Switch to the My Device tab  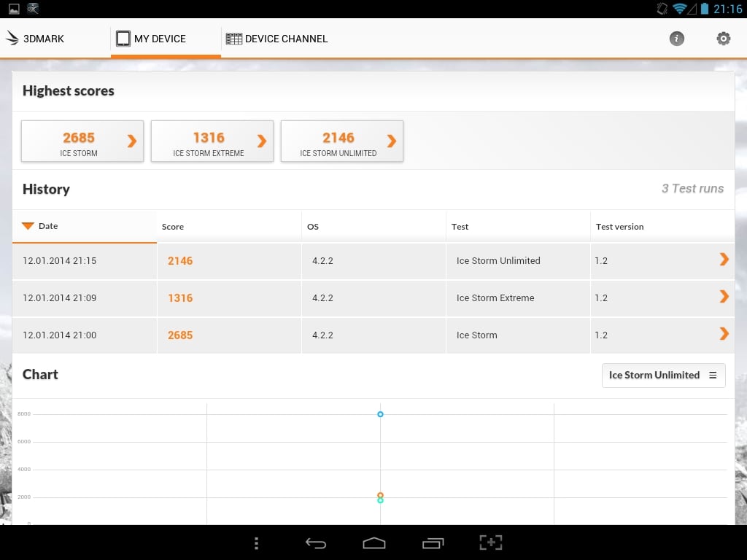point(166,39)
